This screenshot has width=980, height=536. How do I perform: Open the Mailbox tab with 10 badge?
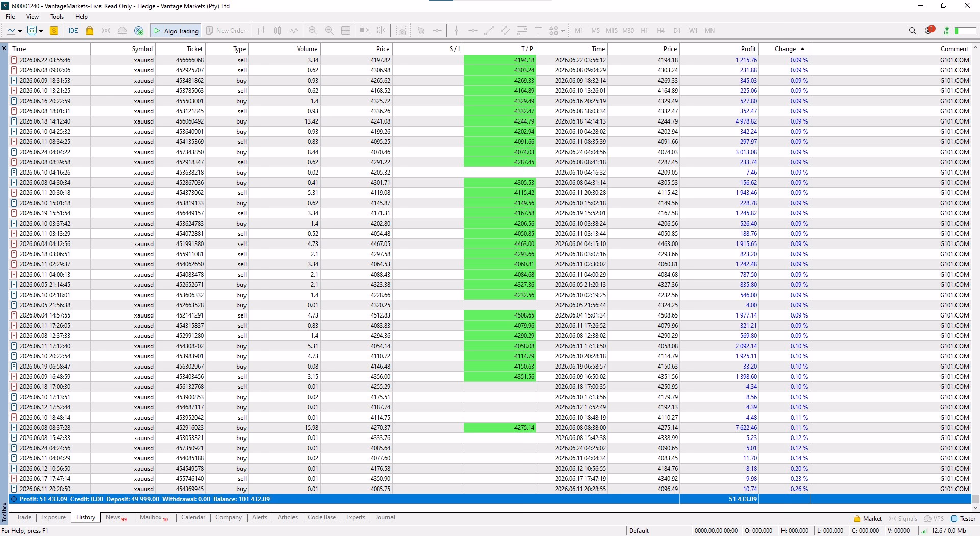pos(154,517)
